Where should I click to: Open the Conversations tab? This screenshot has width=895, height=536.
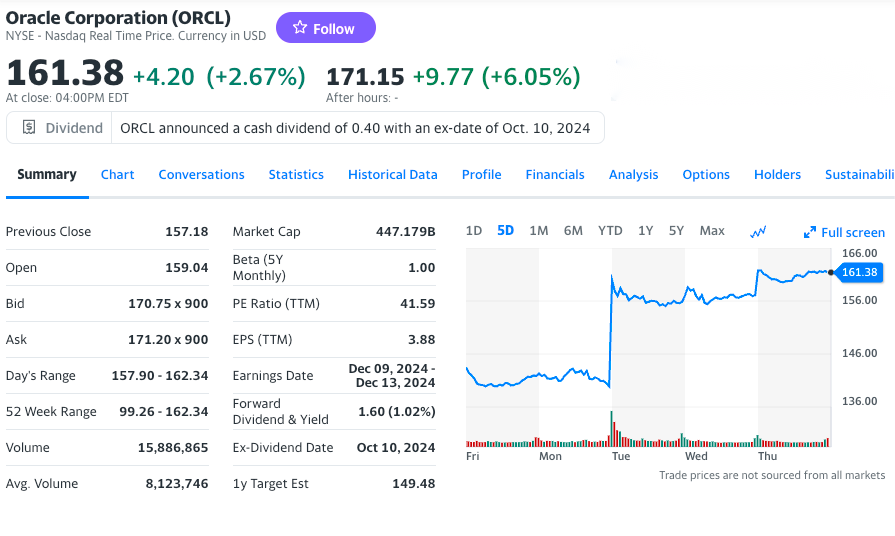[x=201, y=175]
